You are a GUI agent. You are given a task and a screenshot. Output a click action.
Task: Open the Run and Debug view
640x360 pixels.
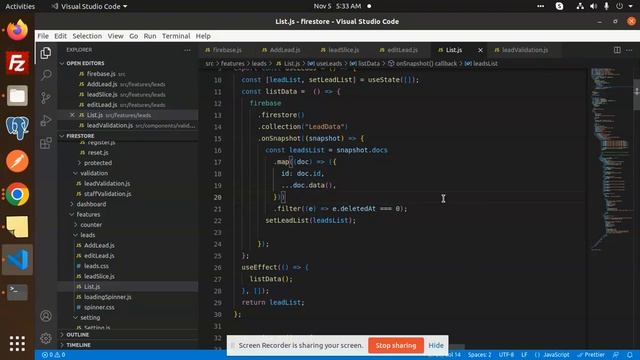coord(46,120)
